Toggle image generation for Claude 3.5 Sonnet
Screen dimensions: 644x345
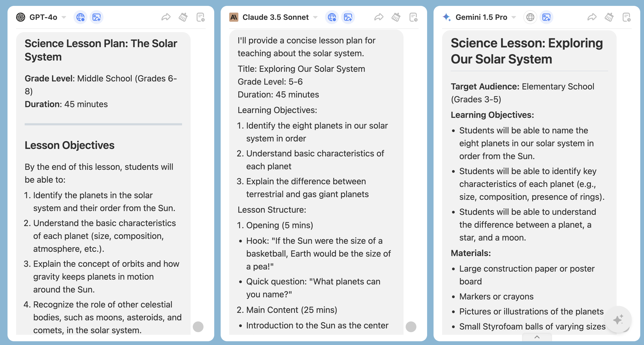348,17
